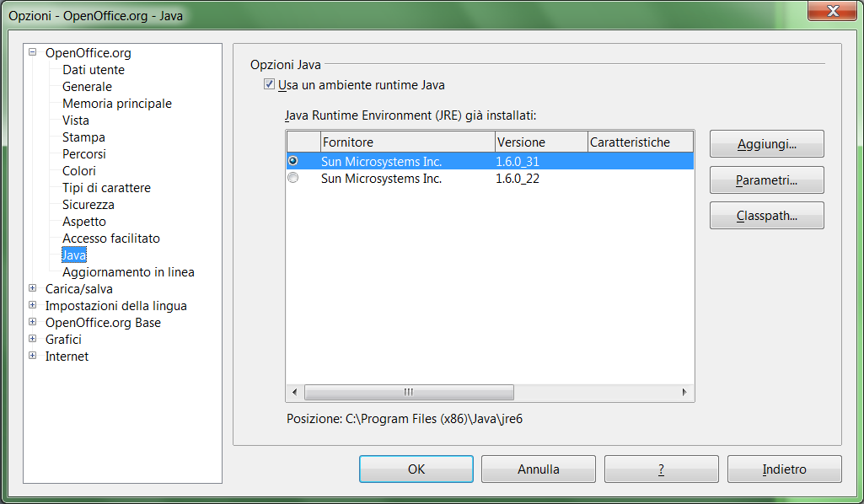Select the Grafici tree label
The width and height of the screenshot is (864, 504).
(63, 340)
